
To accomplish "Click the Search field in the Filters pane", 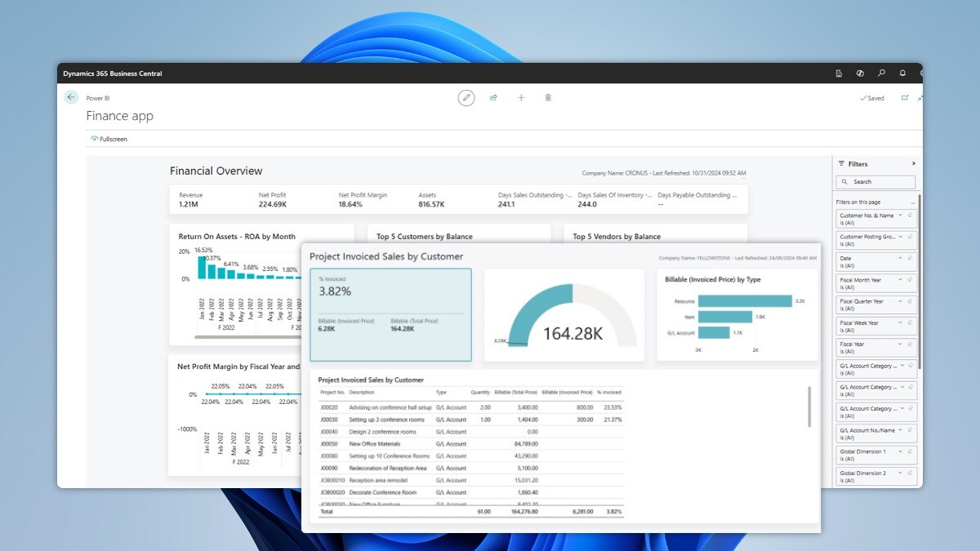I will [876, 181].
